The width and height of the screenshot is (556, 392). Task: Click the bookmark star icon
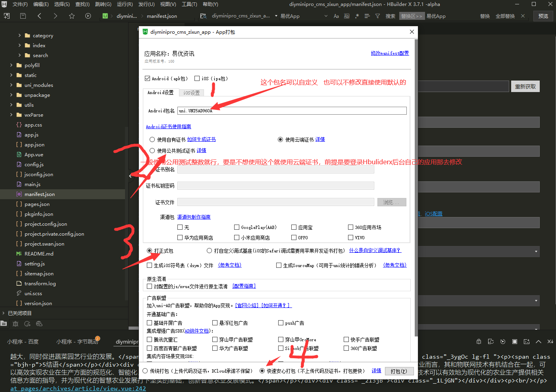[x=72, y=16]
